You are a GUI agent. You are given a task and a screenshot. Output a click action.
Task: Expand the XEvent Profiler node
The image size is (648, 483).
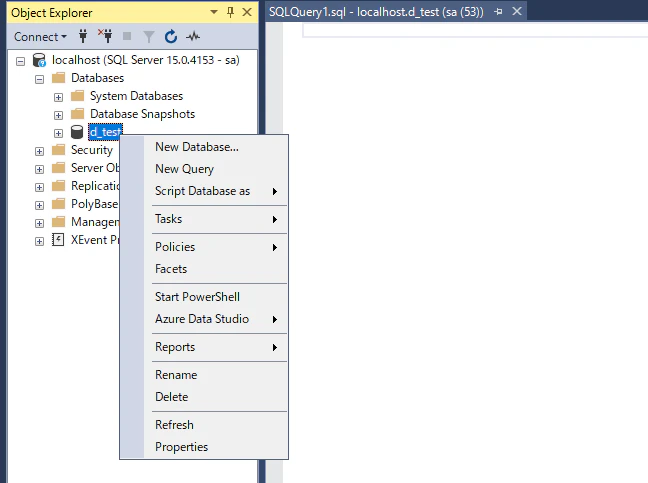pyautogui.click(x=39, y=241)
